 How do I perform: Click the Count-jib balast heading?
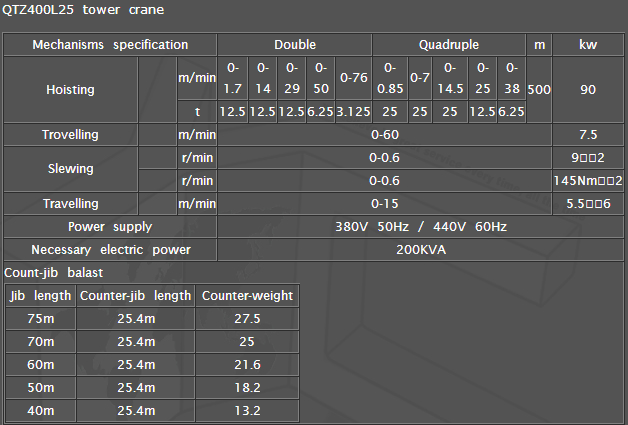(x=54, y=272)
